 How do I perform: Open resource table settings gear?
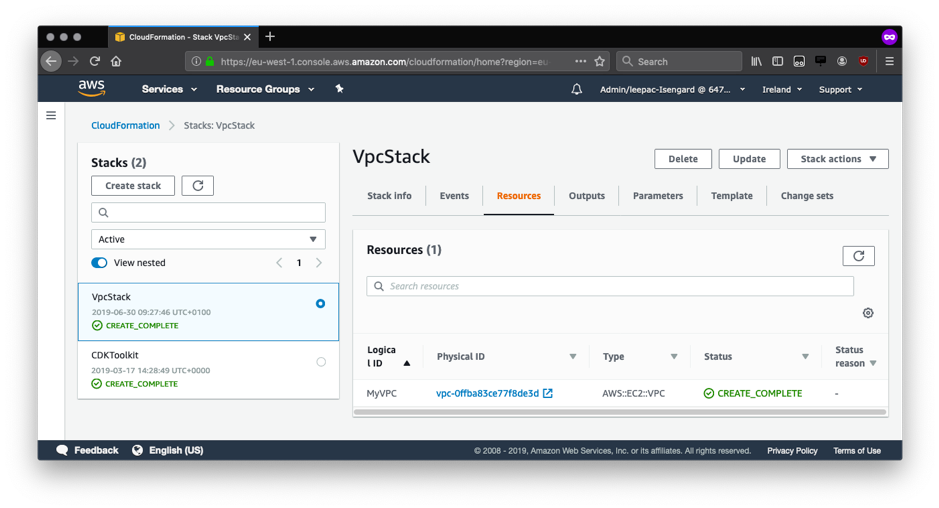point(868,313)
